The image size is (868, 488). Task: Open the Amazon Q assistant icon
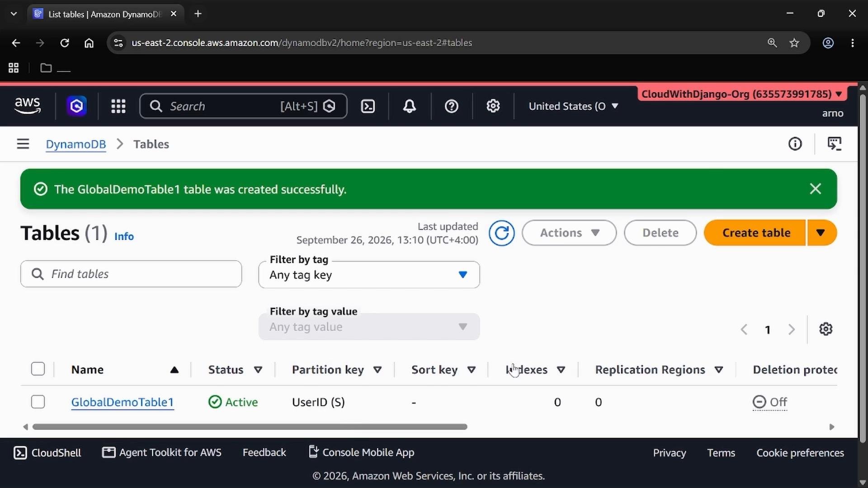(x=76, y=106)
